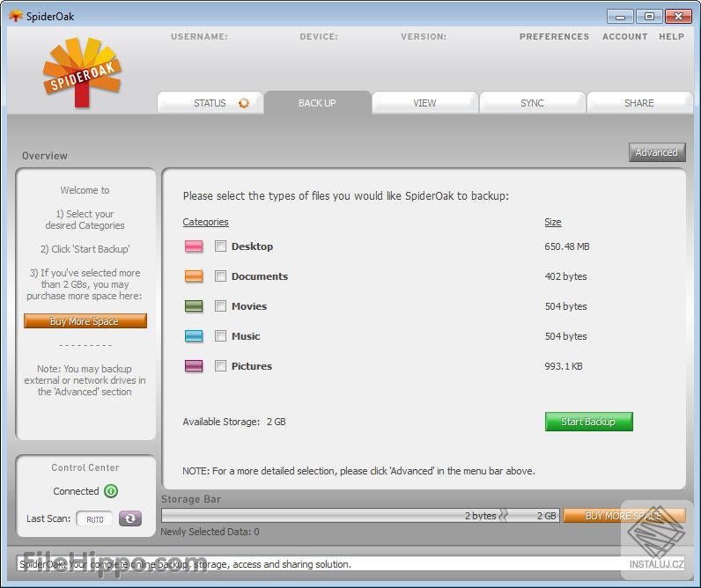Click the green Connected status icon
This screenshot has height=588, width=701.
click(111, 491)
